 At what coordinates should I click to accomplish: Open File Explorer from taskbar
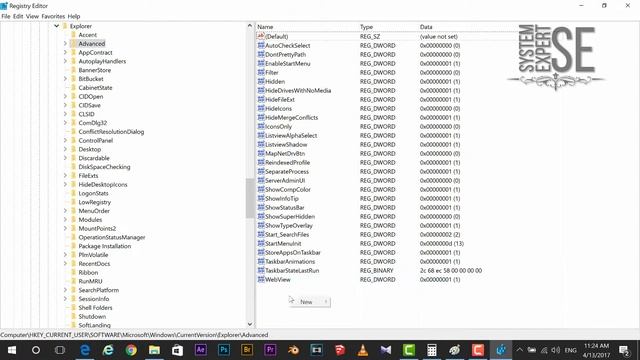point(154,350)
